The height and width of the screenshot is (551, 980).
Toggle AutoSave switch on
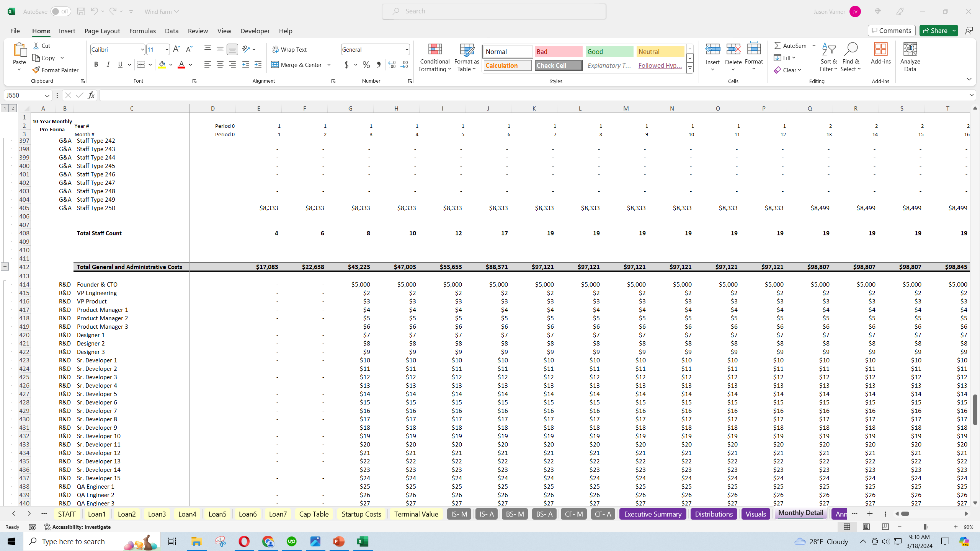[61, 11]
